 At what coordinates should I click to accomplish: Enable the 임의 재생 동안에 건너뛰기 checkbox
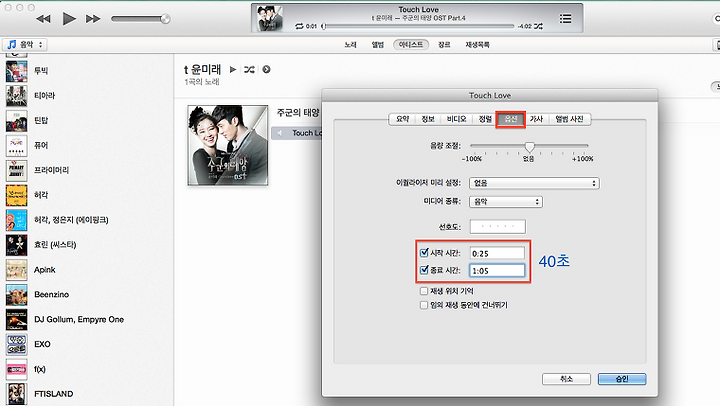424,305
